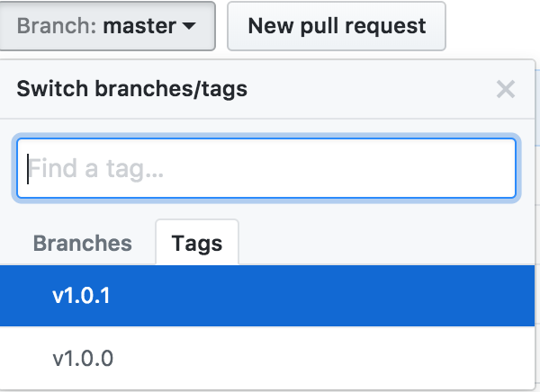Click the New pull request button

point(337,26)
